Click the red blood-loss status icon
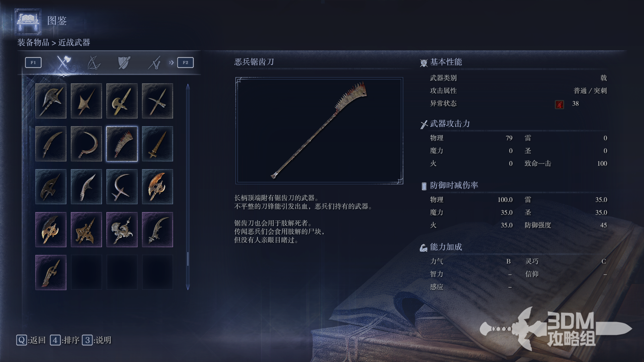Screen dimensions: 644x362 click(x=559, y=104)
